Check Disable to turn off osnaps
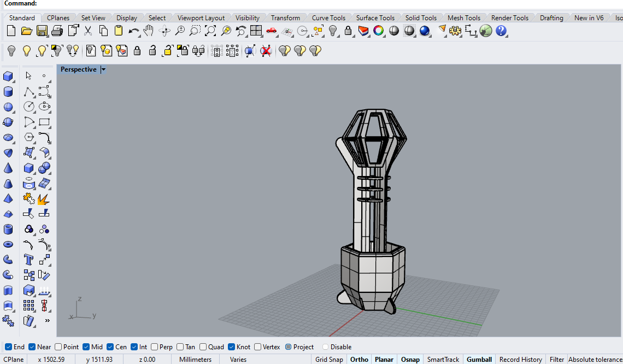 point(325,347)
